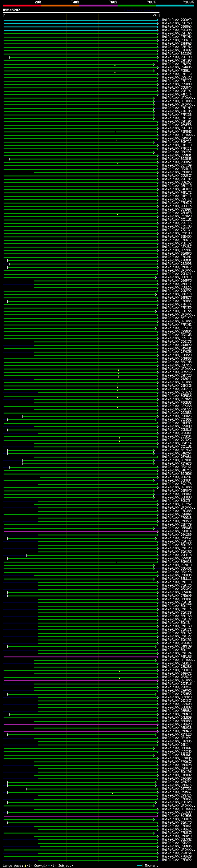This screenshot has height=868, width=197.
Task: Select hit label UniRef100_C6EQB1
Action: [x=176, y=599]
